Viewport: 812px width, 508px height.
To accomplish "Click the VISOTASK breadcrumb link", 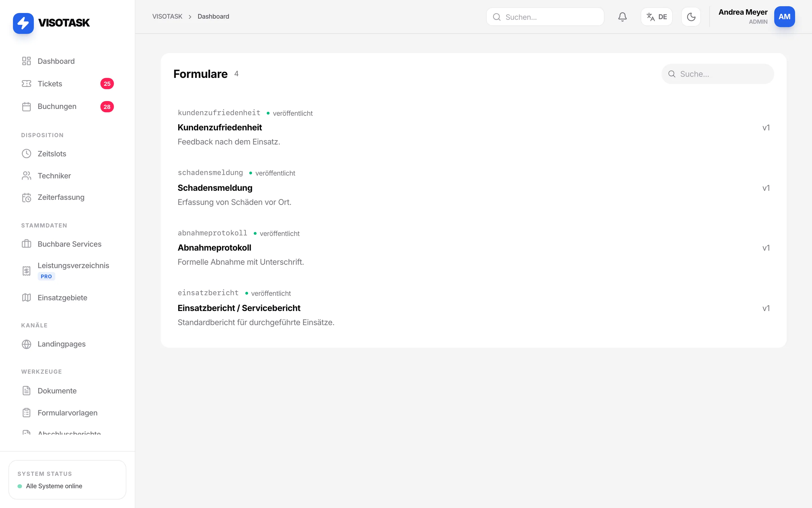I will (x=167, y=16).
